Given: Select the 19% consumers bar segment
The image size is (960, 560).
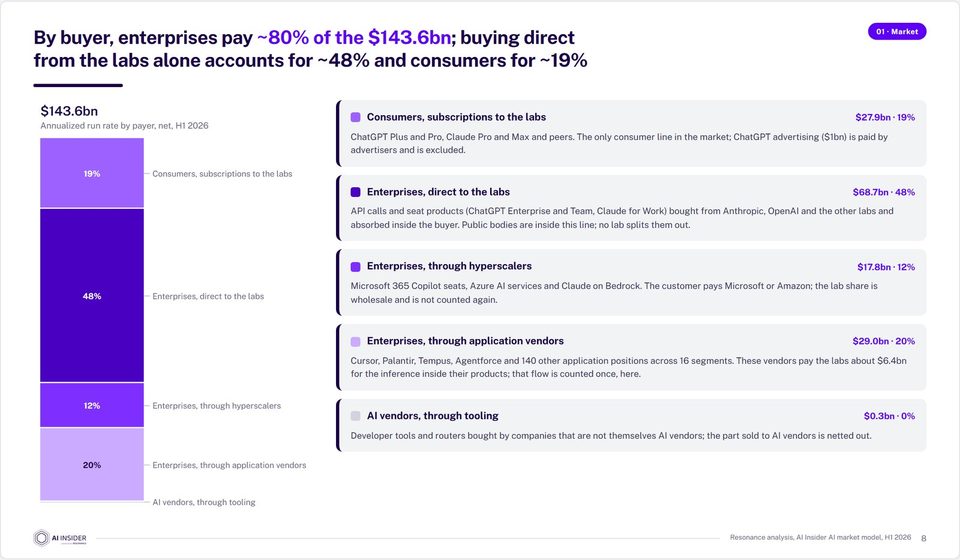Looking at the screenshot, I should click(92, 173).
